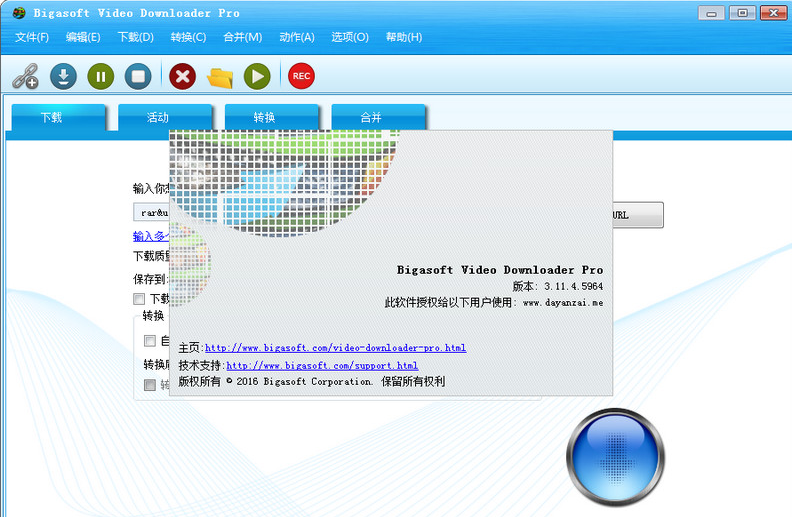Start download with blue arrow icon
The height and width of the screenshot is (517, 792).
(x=63, y=76)
